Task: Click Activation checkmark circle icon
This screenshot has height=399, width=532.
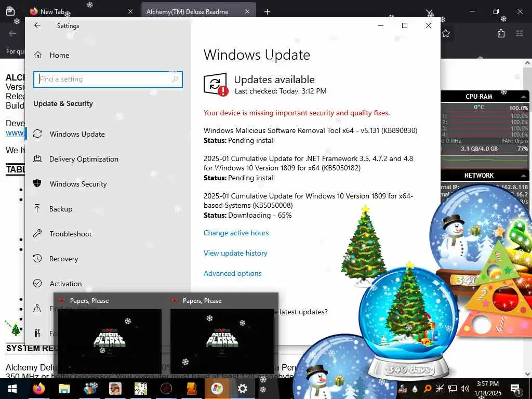Action: pyautogui.click(x=37, y=283)
